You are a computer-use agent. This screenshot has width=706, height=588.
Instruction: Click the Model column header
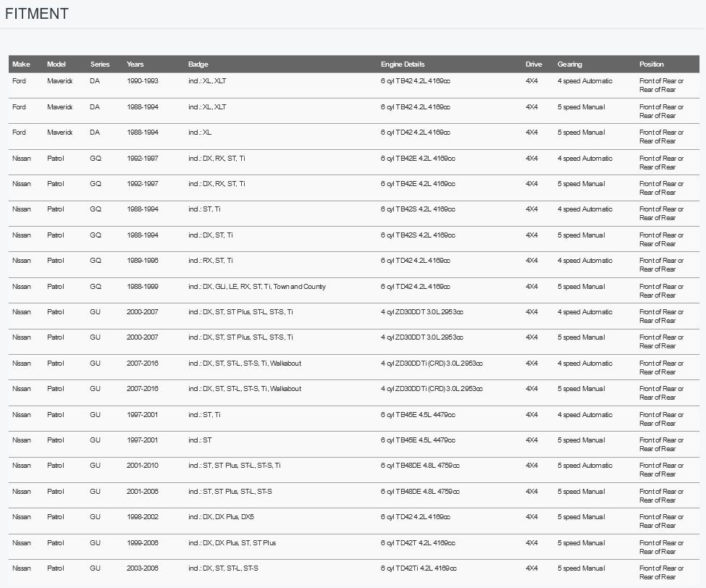pos(56,64)
